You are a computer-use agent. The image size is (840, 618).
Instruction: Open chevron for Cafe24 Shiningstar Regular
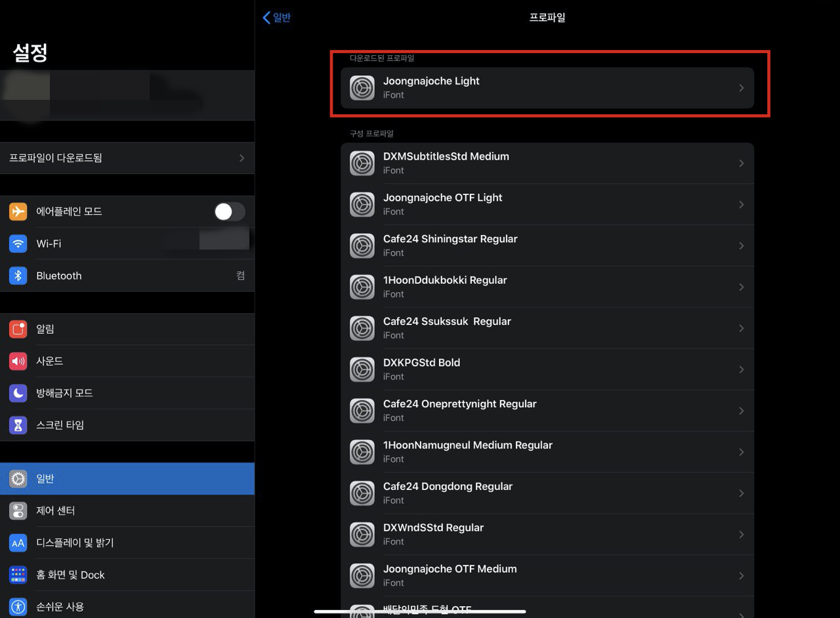point(742,246)
